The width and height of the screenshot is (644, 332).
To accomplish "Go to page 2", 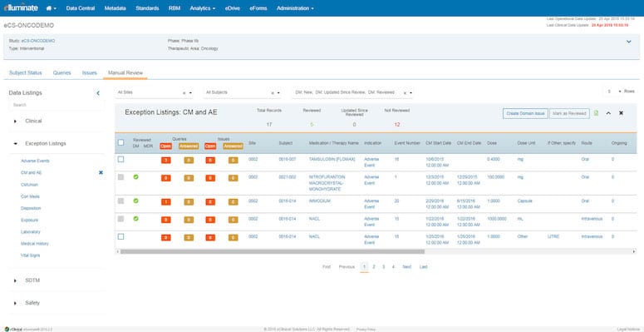I will click(x=374, y=267).
